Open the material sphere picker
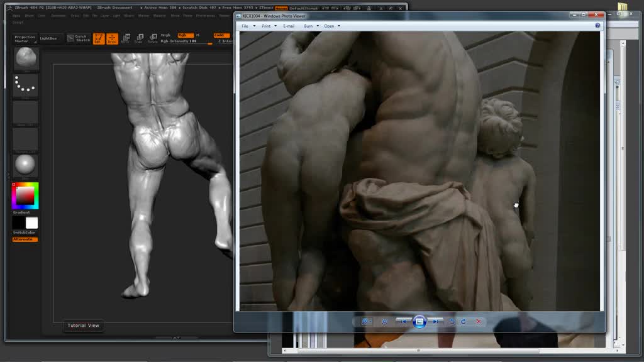Viewport: 644px width, 362px height. 25,166
